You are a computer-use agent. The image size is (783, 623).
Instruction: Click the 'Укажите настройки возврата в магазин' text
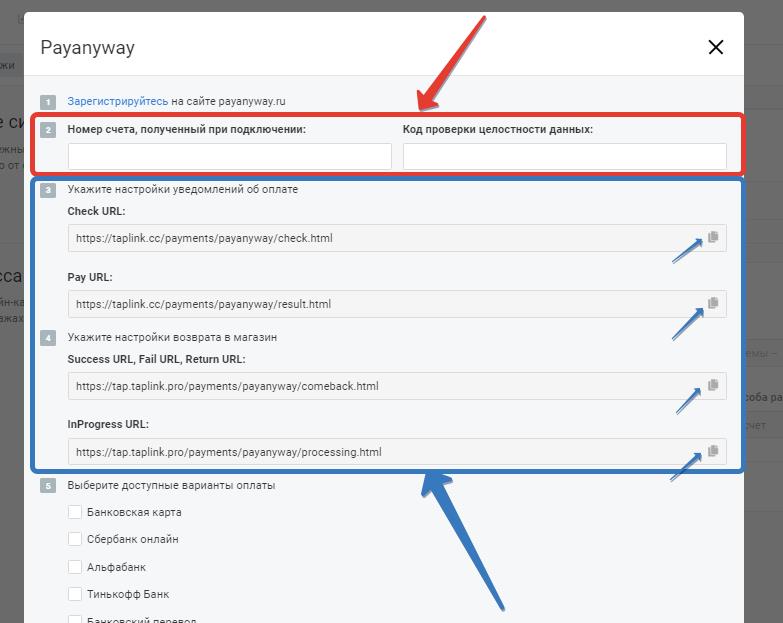click(x=172, y=337)
